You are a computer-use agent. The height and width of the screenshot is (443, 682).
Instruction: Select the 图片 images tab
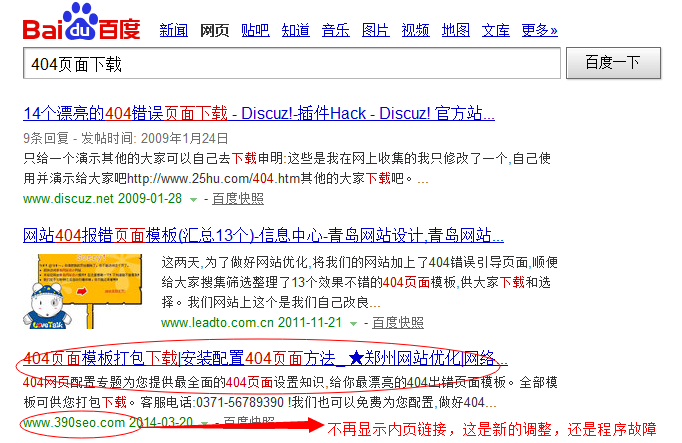click(375, 30)
